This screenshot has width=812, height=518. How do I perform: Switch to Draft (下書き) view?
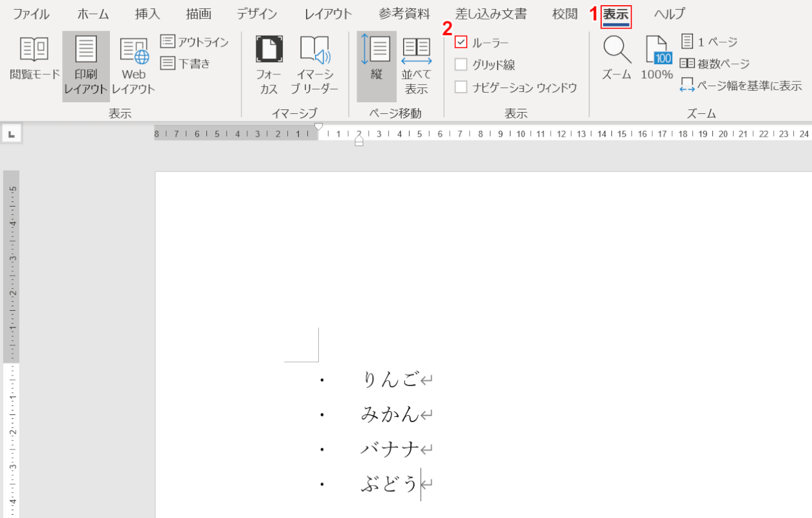(x=186, y=63)
